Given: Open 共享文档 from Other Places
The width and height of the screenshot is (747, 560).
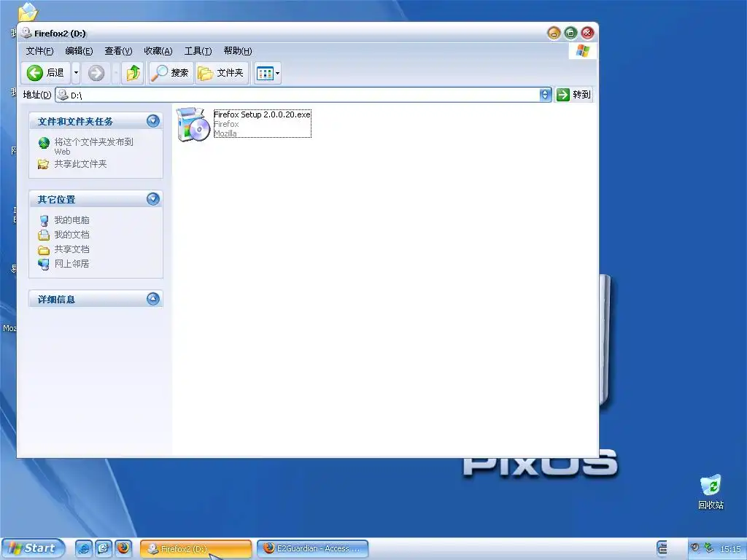Looking at the screenshot, I should pyautogui.click(x=71, y=249).
